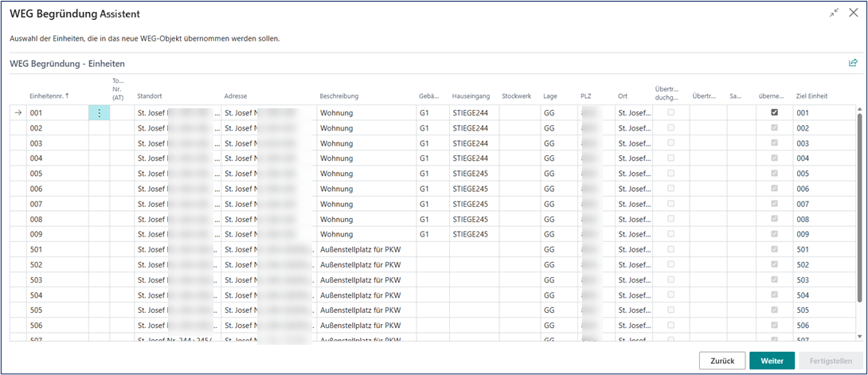
Task: Toggle the Übertragung durchgeführt checkbox in row 001
Action: (x=670, y=113)
